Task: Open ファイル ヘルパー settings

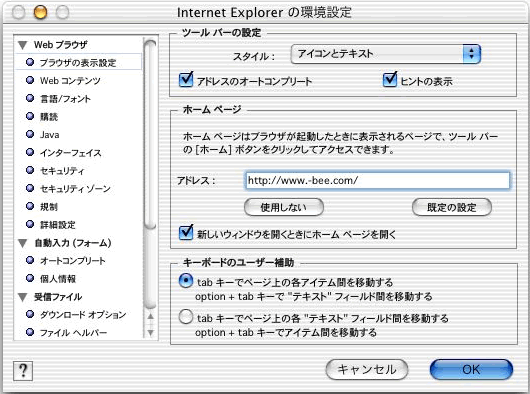Action: (x=73, y=333)
